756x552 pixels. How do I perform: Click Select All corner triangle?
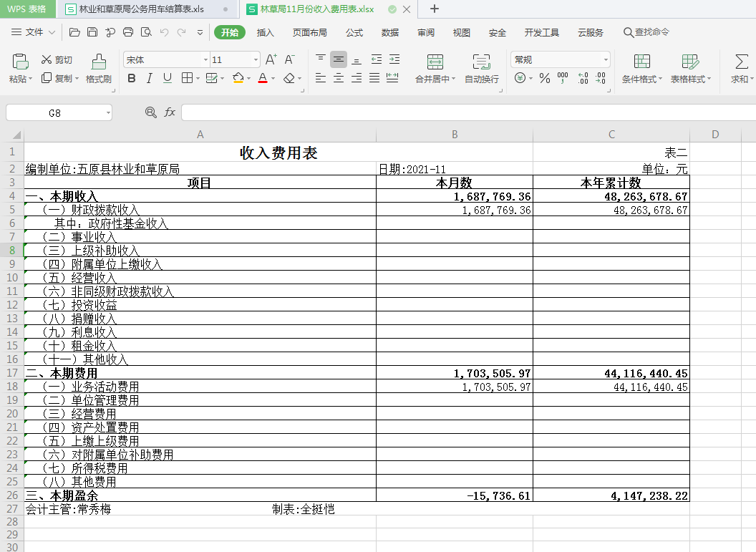click(x=16, y=135)
